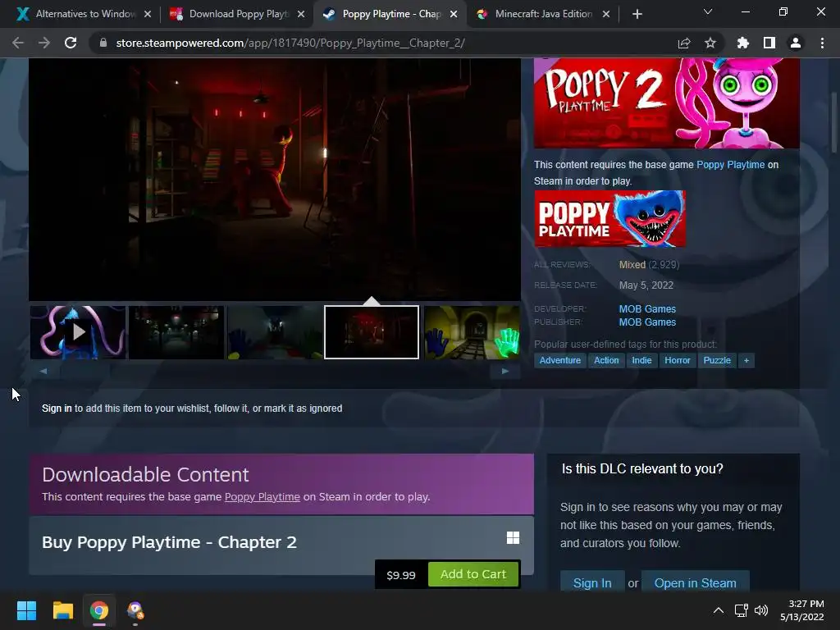The width and height of the screenshot is (840, 630).
Task: Close the Download Poppy Playtime tab
Action: point(301,14)
